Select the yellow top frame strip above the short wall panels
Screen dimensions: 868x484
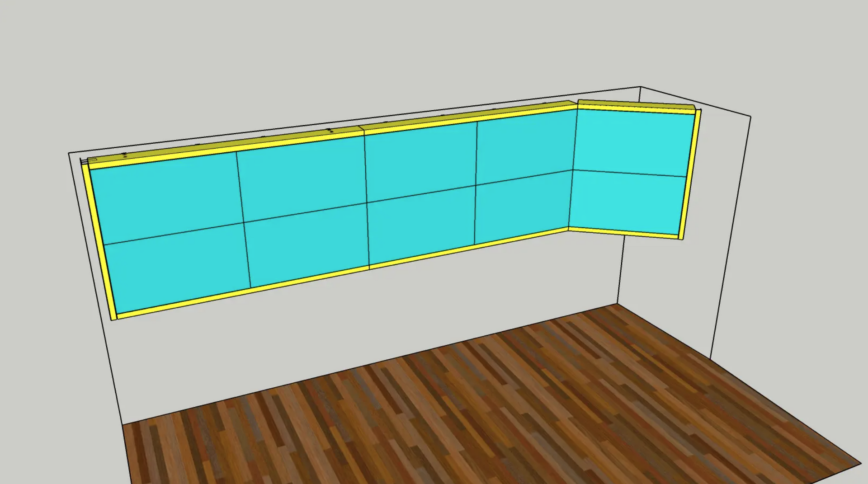tap(636, 109)
